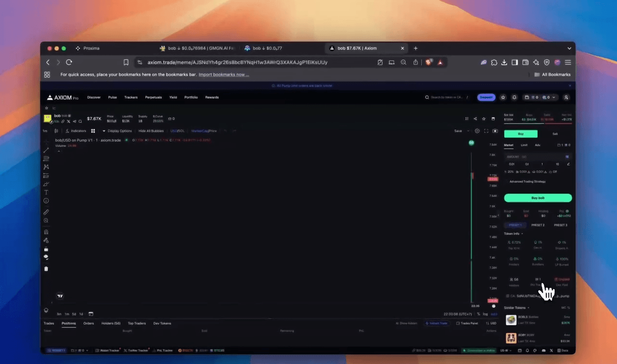
Task: Switch chart between USD and SOL
Action: pos(177,131)
